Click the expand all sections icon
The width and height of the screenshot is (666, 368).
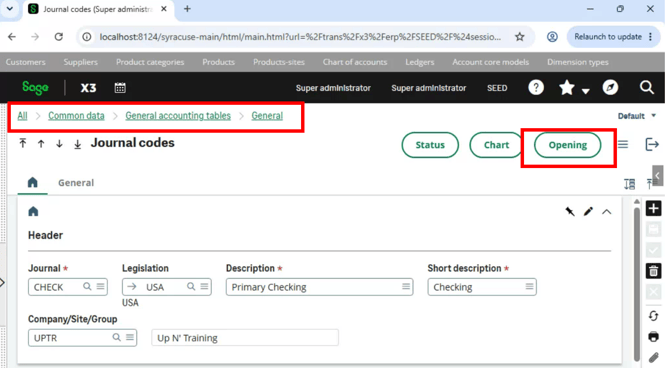[x=629, y=184]
